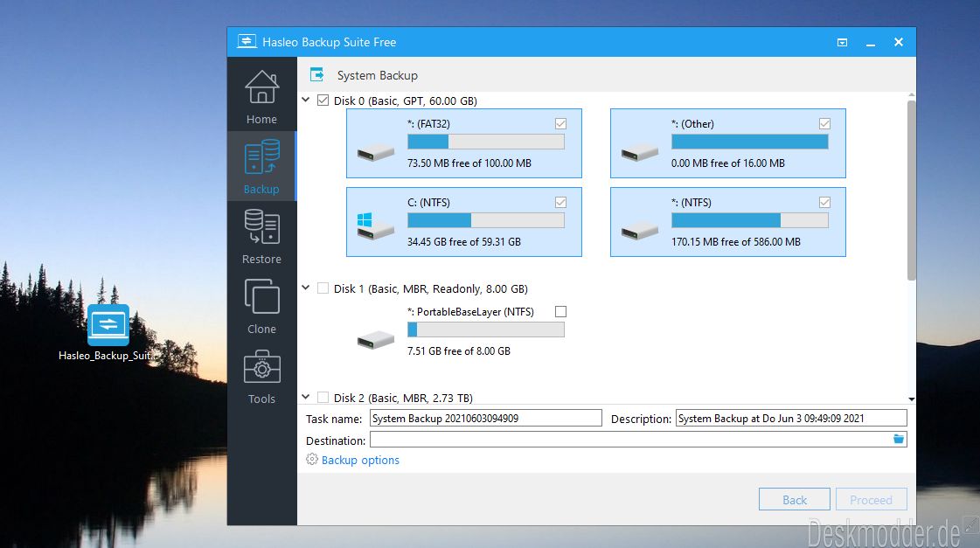Open the Clone section
The height and width of the screenshot is (548, 980).
[x=262, y=306]
